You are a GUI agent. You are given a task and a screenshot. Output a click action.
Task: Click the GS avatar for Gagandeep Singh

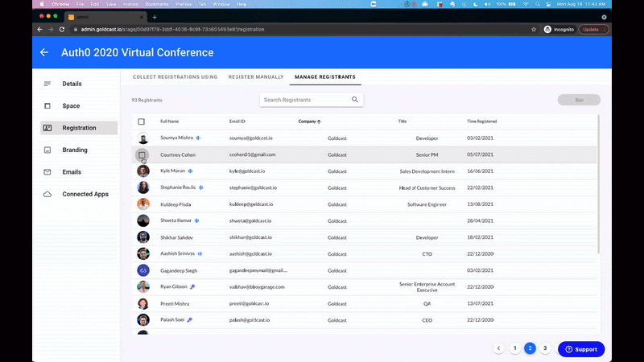point(143,270)
